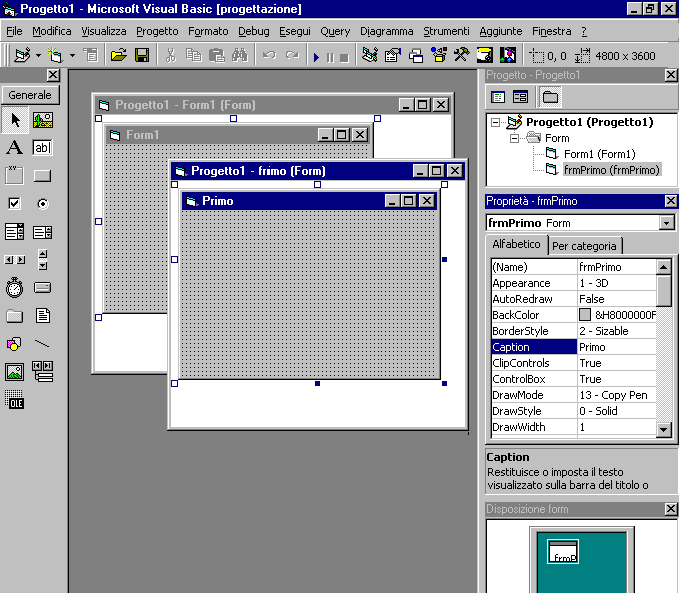The width and height of the screenshot is (679, 593).
Task: Click frmPrimo thumbnail in Disposizione form
Action: pyautogui.click(x=563, y=551)
